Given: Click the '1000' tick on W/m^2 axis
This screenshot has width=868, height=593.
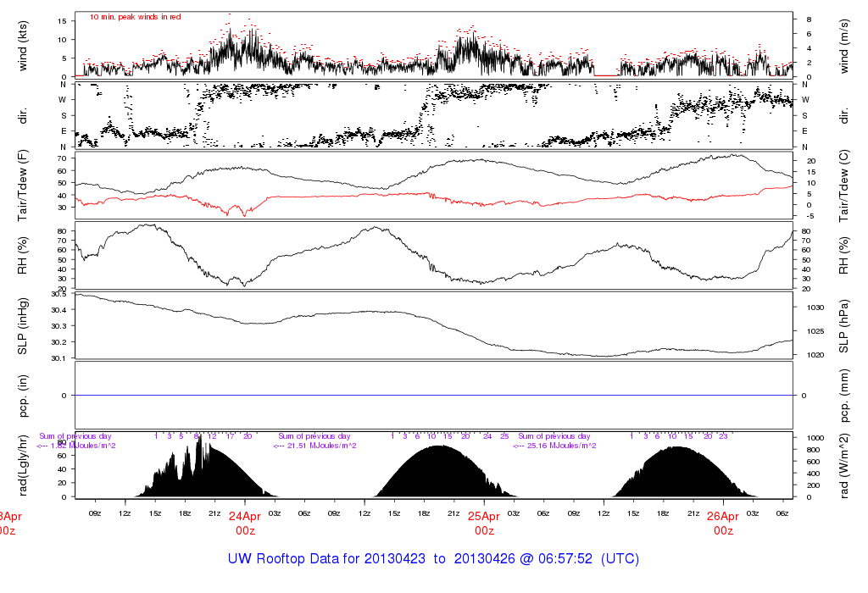Looking at the screenshot, I should pos(815,438).
